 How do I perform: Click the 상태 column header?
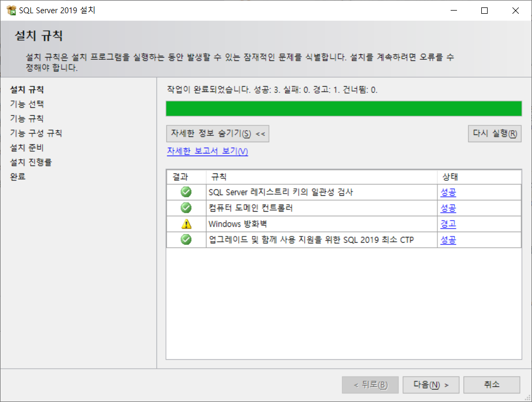coord(479,177)
